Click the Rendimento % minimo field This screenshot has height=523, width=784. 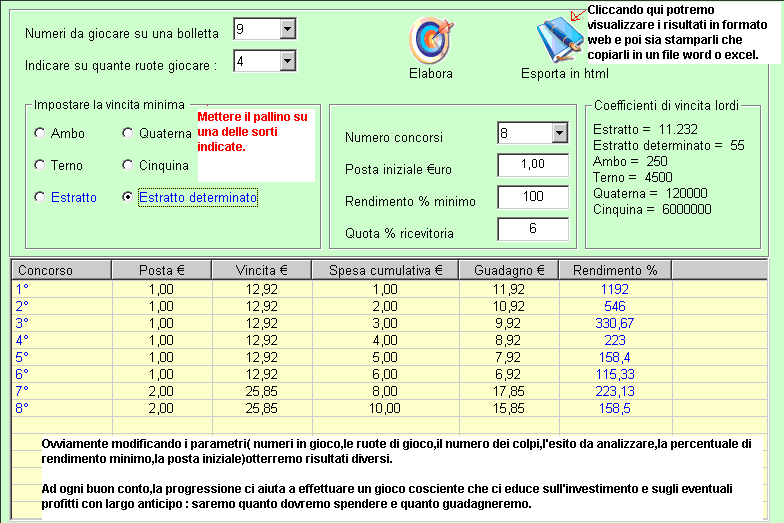[x=532, y=198]
